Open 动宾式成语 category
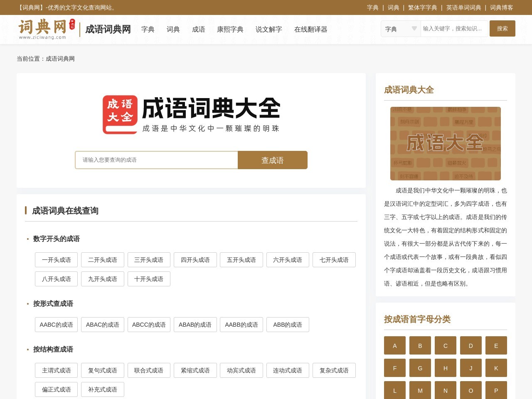This screenshot has height=399, width=532. coord(241,370)
